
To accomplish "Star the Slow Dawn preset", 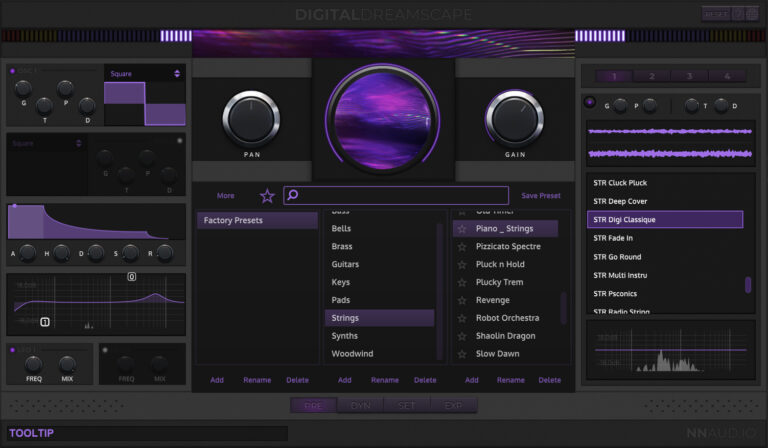I will pyautogui.click(x=461, y=354).
